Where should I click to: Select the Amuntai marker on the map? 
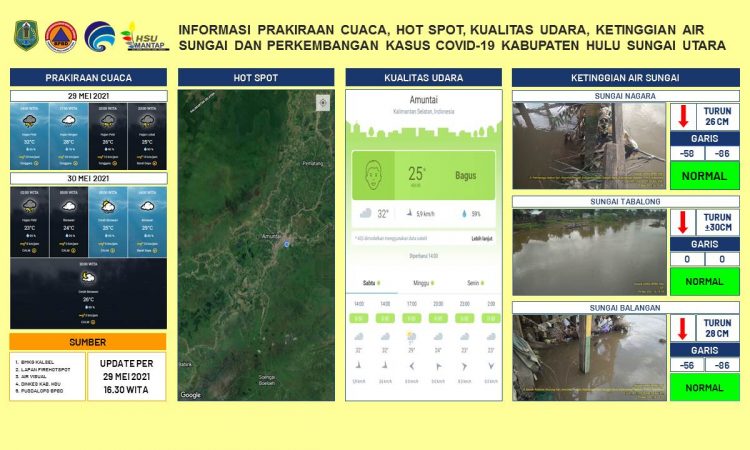286,243
